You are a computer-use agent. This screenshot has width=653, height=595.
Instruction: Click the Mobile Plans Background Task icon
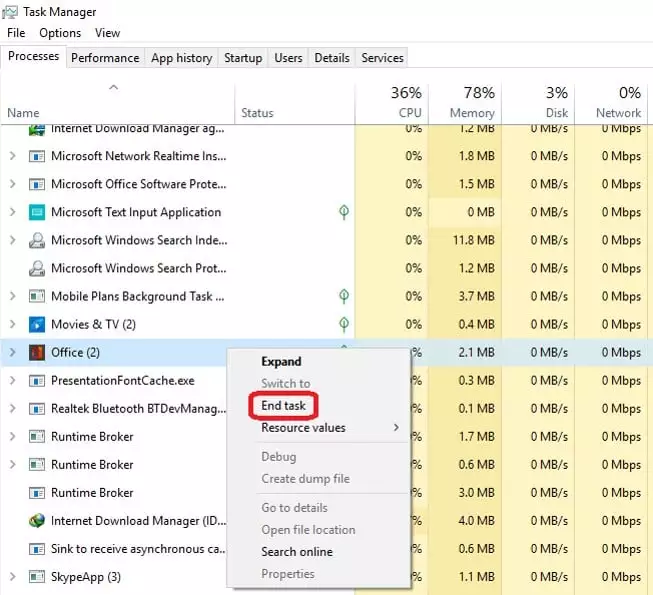(x=37, y=296)
